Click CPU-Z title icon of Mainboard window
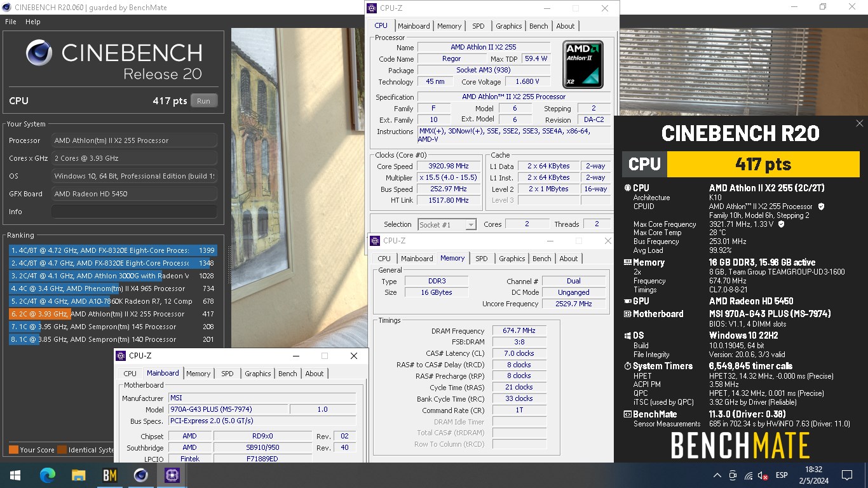 pos(121,356)
